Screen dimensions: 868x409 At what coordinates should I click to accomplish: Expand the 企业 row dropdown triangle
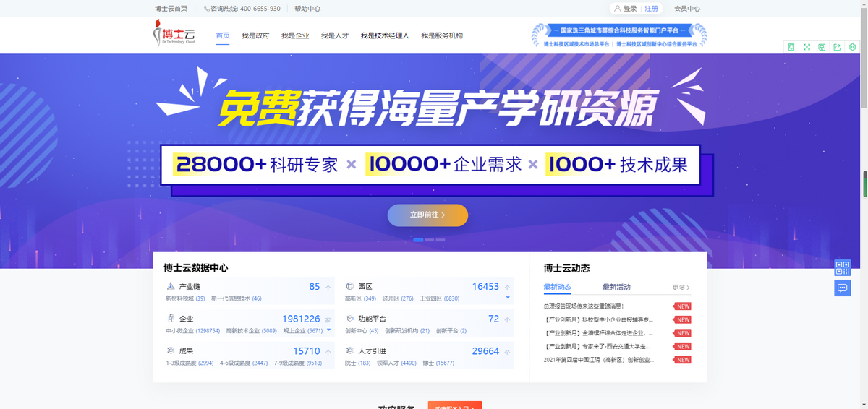pyautogui.click(x=329, y=330)
